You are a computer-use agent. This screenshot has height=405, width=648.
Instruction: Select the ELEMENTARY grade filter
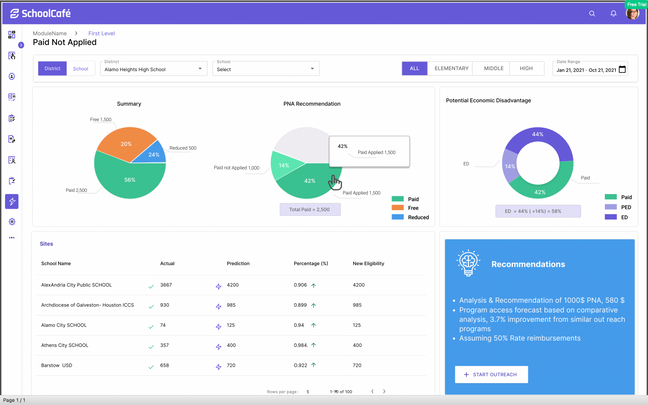[451, 69]
